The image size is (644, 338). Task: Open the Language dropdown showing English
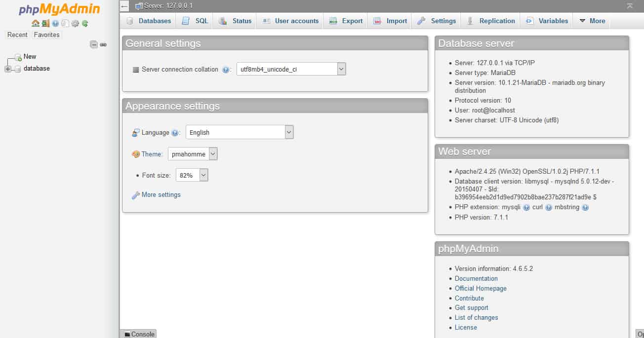[x=240, y=132]
